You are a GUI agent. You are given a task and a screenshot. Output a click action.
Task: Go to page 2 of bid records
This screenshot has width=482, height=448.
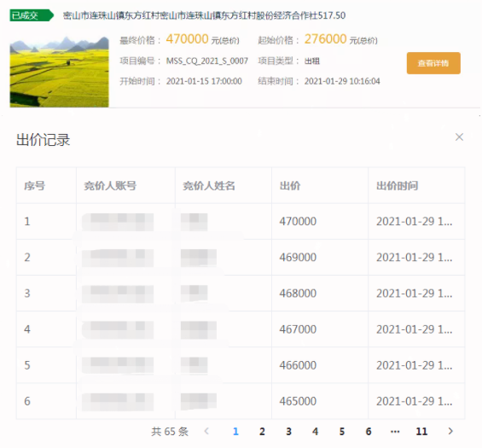click(x=262, y=431)
